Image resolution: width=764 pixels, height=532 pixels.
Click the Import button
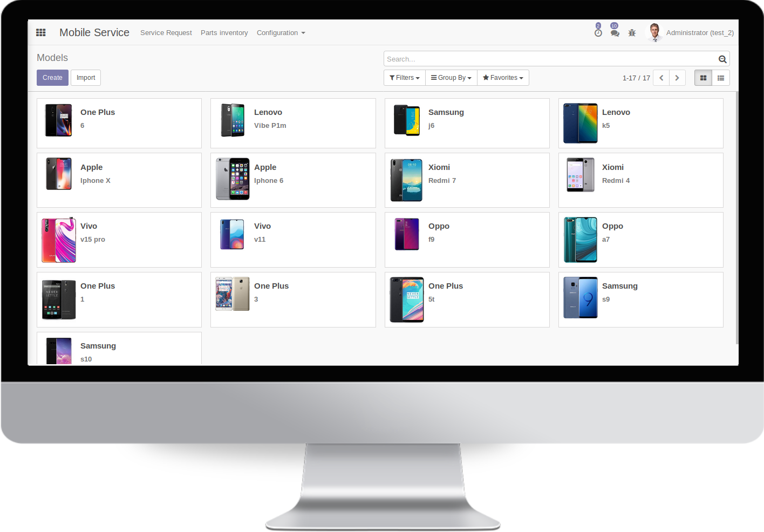[x=86, y=78]
